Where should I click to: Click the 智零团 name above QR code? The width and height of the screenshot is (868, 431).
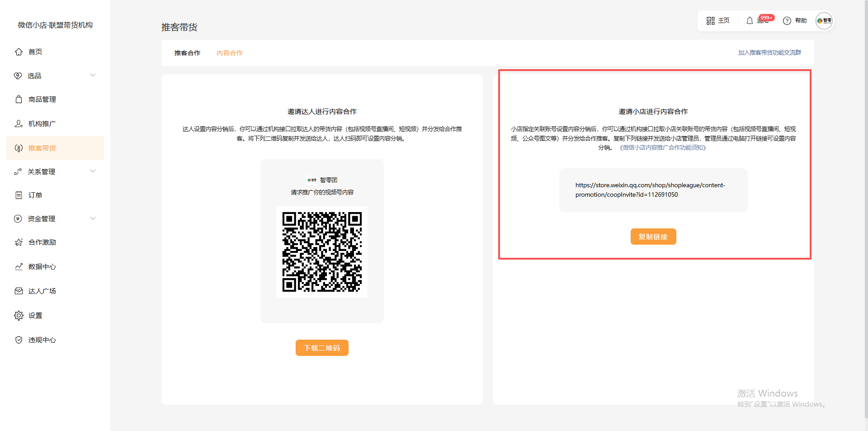click(x=329, y=180)
